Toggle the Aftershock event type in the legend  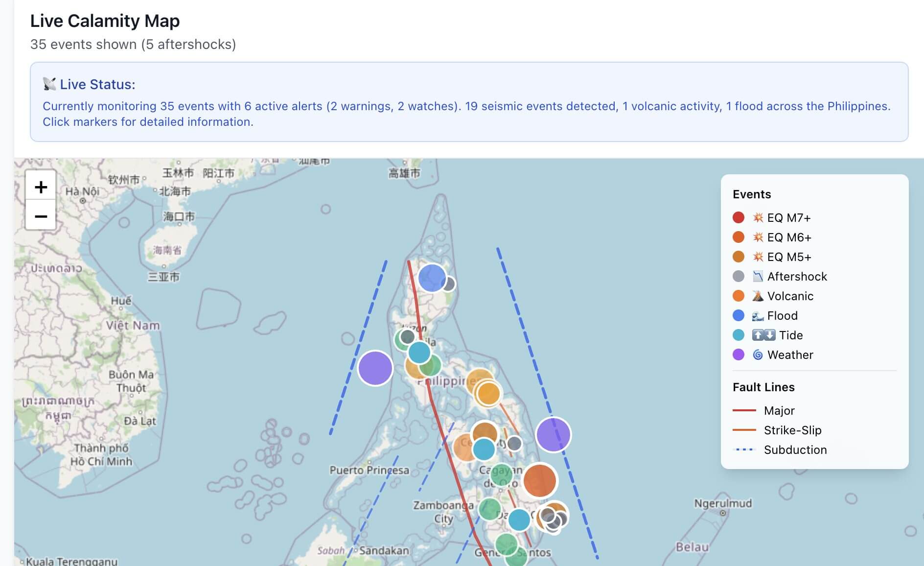tap(739, 276)
